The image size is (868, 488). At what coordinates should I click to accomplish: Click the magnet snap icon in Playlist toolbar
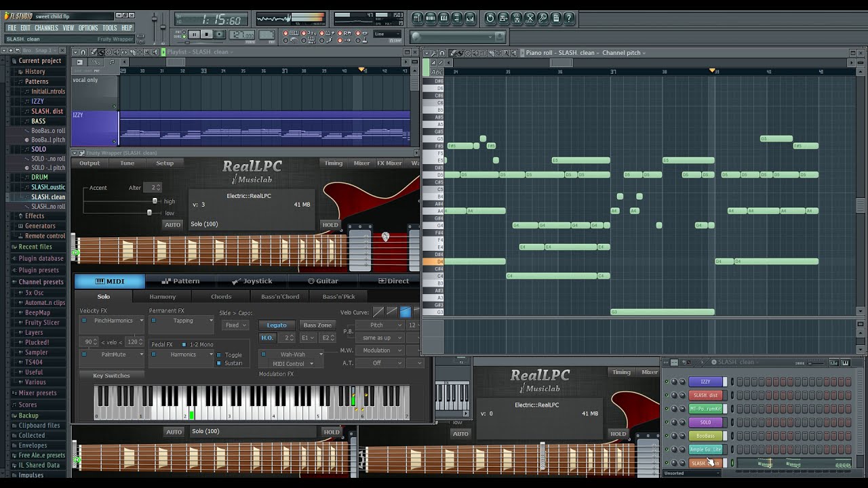83,52
